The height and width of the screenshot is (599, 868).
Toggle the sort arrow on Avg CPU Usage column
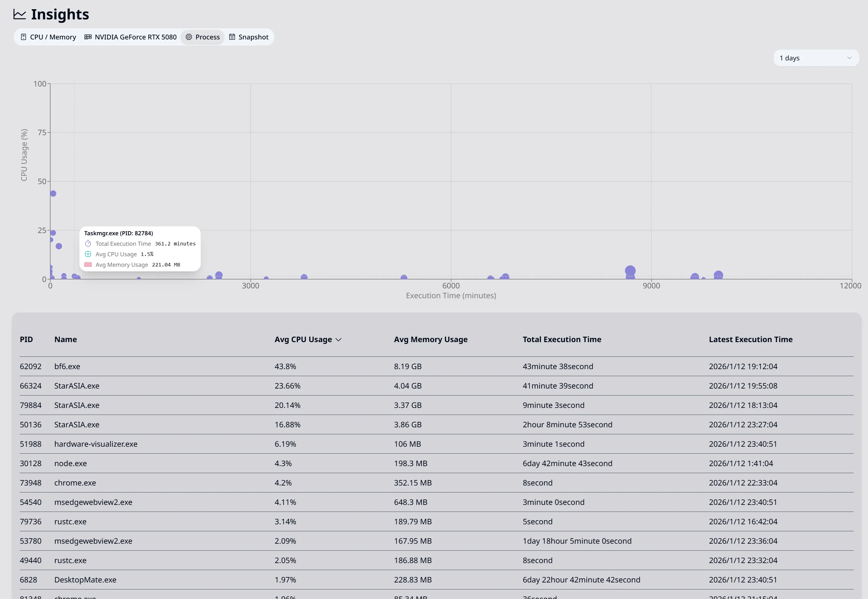click(x=339, y=339)
